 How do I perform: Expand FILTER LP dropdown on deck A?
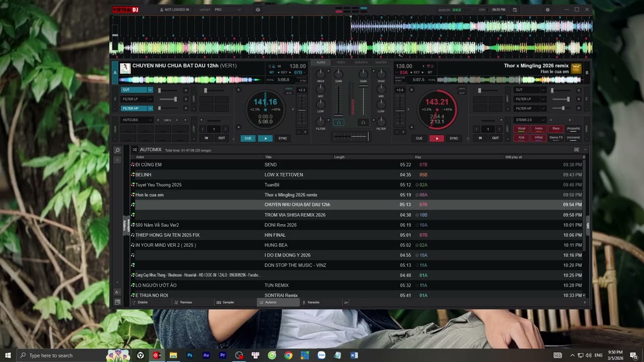coord(150,99)
